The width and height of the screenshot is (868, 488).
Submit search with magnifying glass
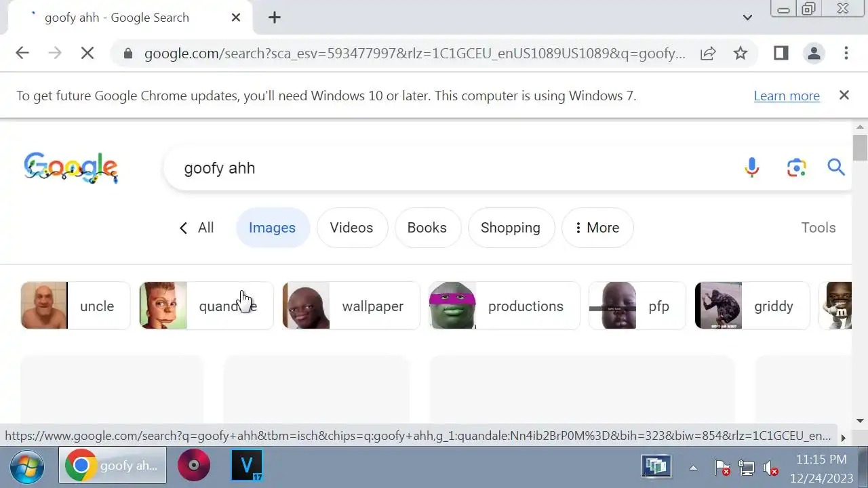tap(836, 167)
